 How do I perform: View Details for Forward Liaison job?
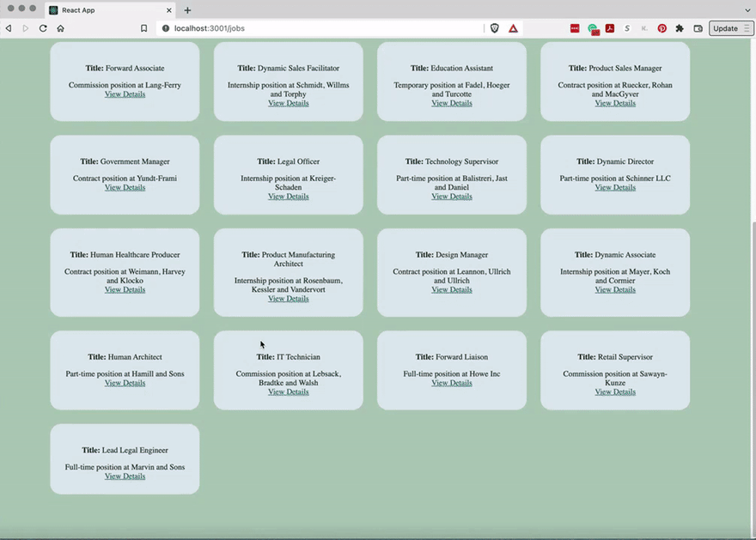coord(452,383)
